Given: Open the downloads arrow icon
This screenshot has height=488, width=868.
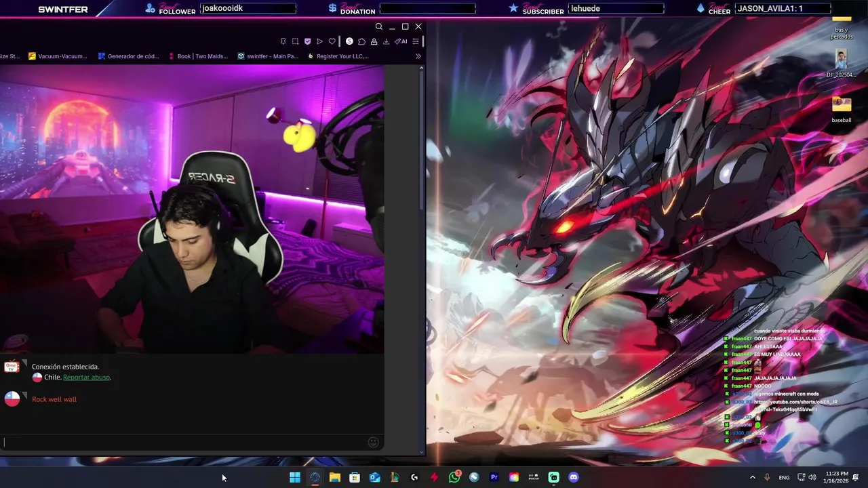Looking at the screenshot, I should pos(386,41).
